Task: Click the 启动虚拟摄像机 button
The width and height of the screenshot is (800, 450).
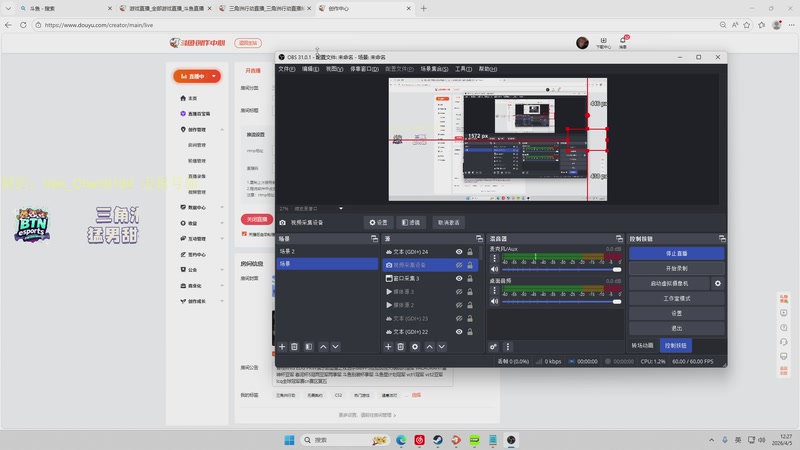Action: coord(669,283)
